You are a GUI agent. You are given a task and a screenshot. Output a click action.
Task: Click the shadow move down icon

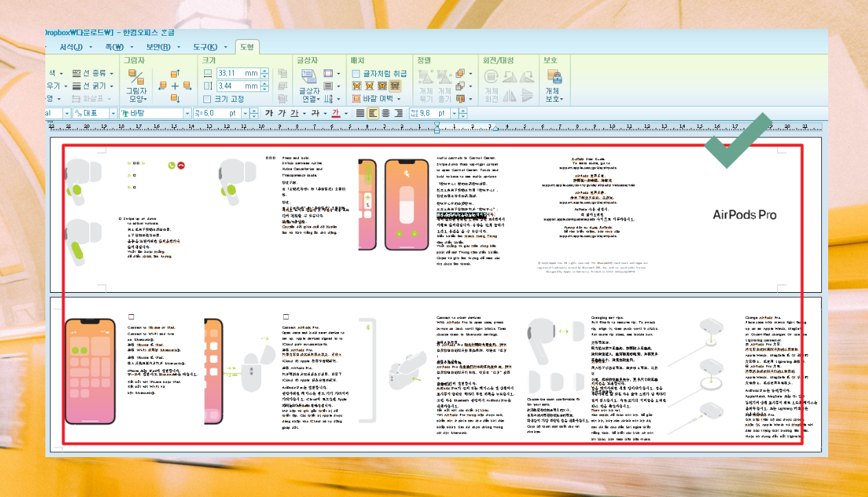click(x=175, y=98)
